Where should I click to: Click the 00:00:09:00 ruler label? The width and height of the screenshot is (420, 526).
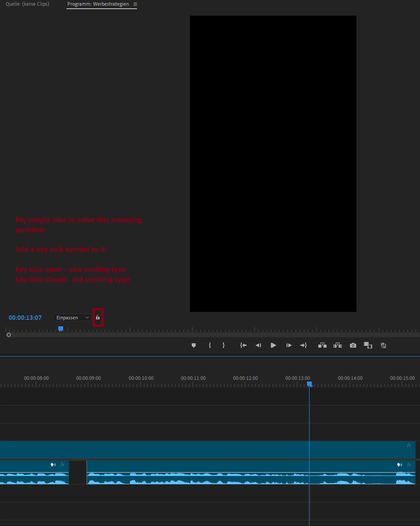(x=88, y=378)
